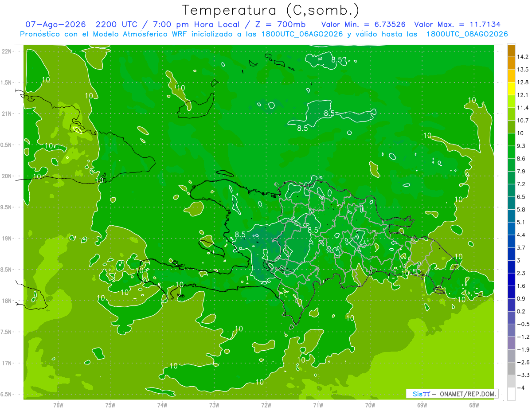Click the valid-until time '1800UTC_08AGO2026'
This screenshot has width=532, height=411.
pos(467,34)
